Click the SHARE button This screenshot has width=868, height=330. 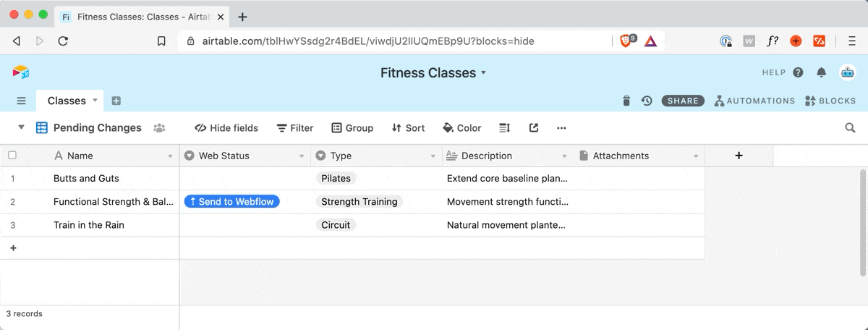click(683, 101)
